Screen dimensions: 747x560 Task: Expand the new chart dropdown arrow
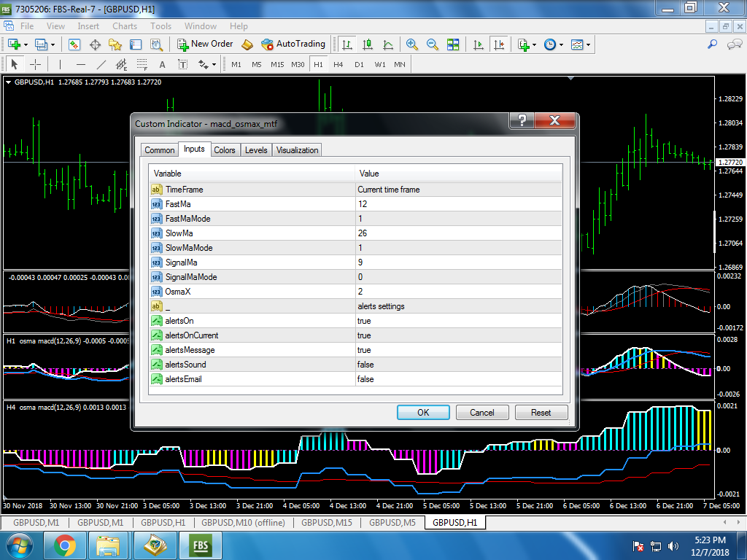pos(27,44)
